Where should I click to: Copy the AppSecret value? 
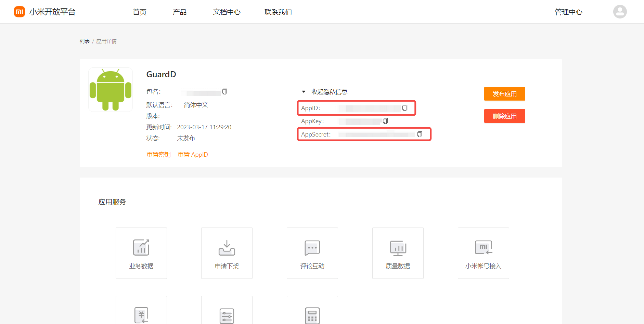(x=420, y=134)
